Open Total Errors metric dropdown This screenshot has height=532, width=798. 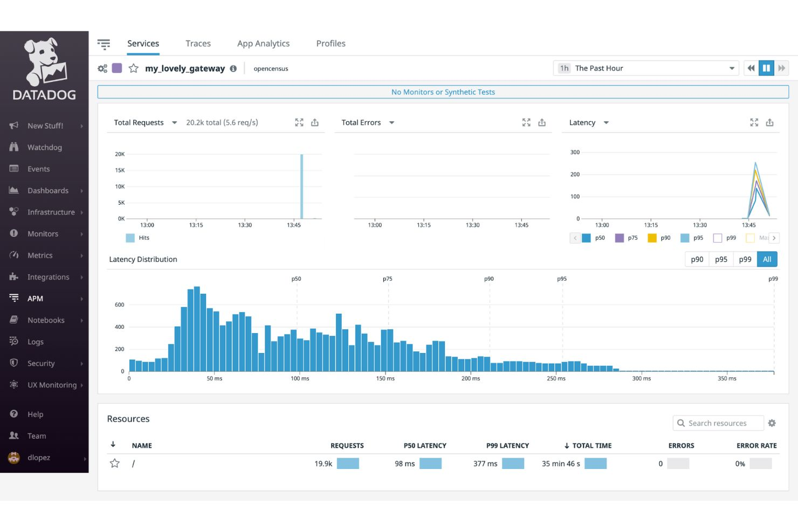click(368, 122)
